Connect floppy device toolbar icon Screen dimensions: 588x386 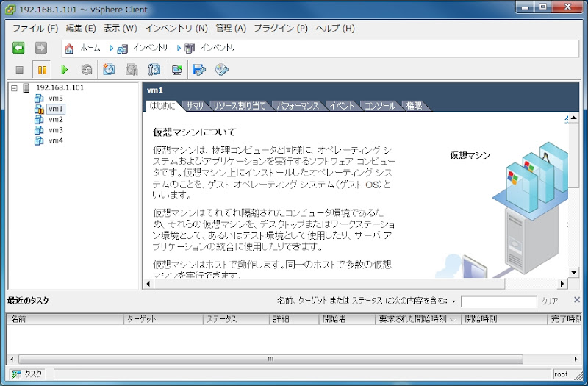198,70
